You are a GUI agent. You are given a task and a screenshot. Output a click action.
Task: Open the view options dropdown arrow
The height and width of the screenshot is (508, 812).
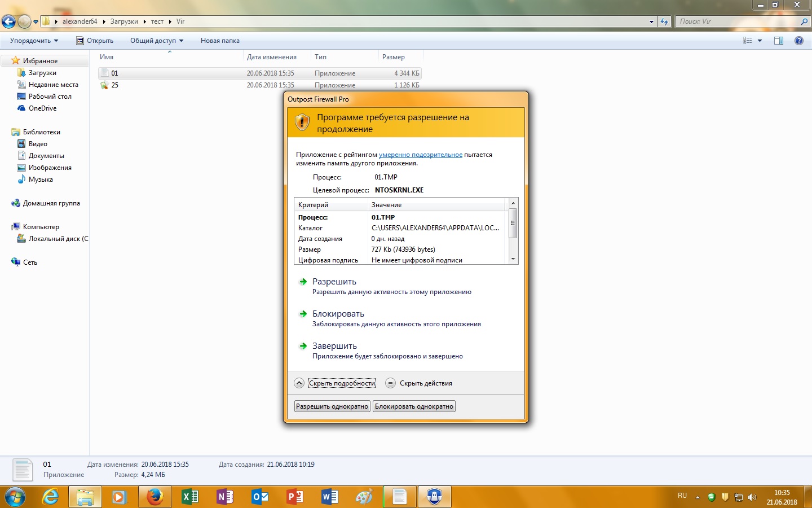click(x=760, y=41)
